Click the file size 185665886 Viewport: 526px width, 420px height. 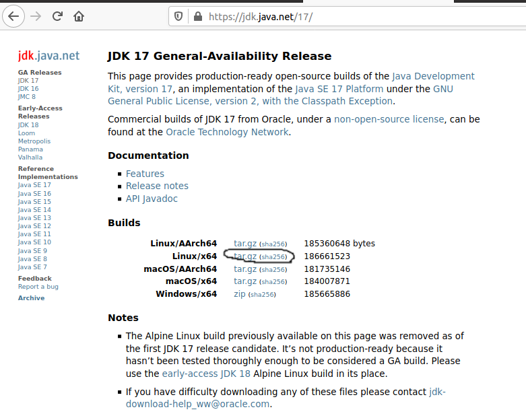tap(327, 294)
